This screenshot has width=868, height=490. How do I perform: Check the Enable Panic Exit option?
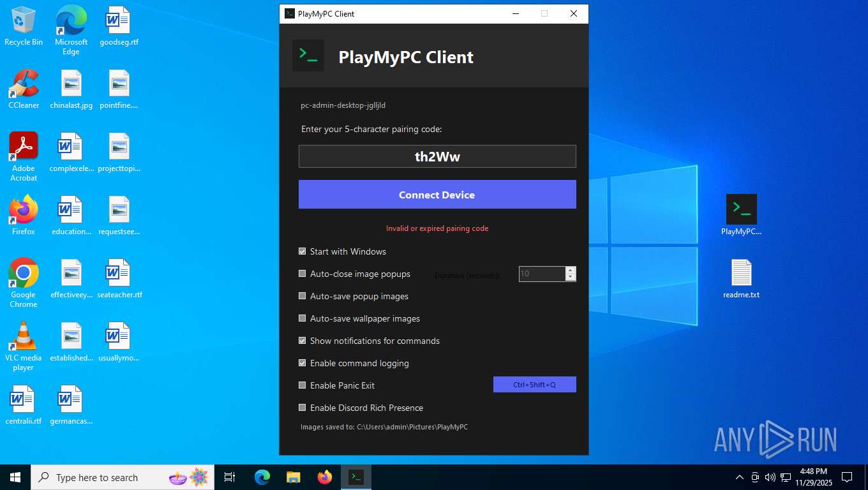click(303, 385)
